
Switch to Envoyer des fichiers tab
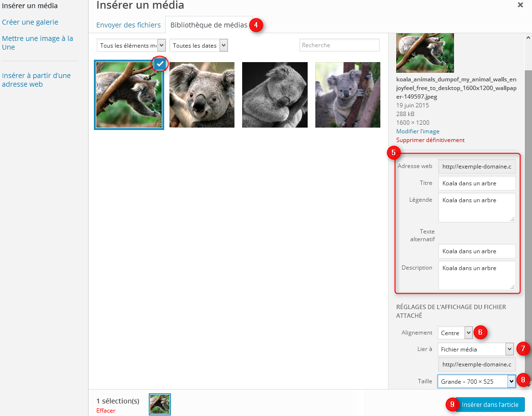pyautogui.click(x=128, y=25)
